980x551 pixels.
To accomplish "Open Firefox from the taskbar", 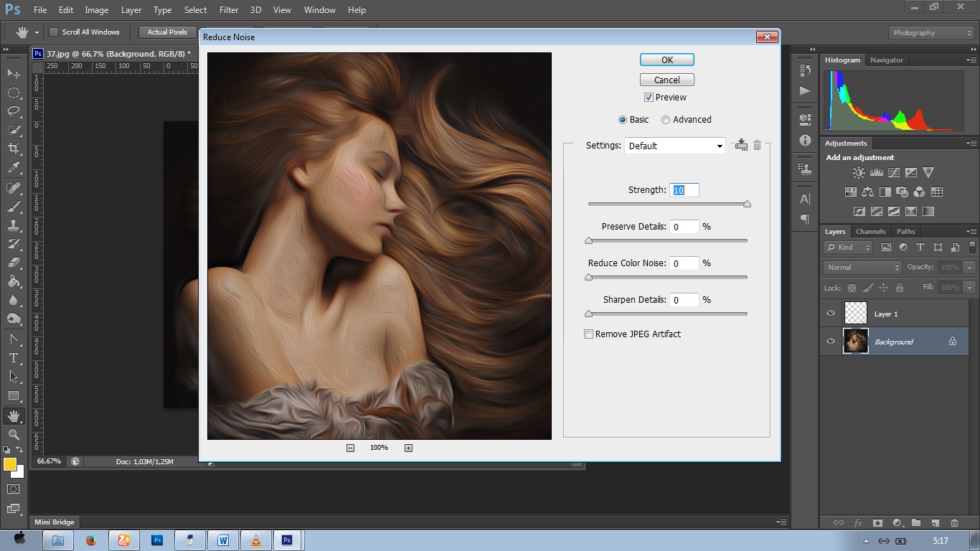I will click(91, 540).
